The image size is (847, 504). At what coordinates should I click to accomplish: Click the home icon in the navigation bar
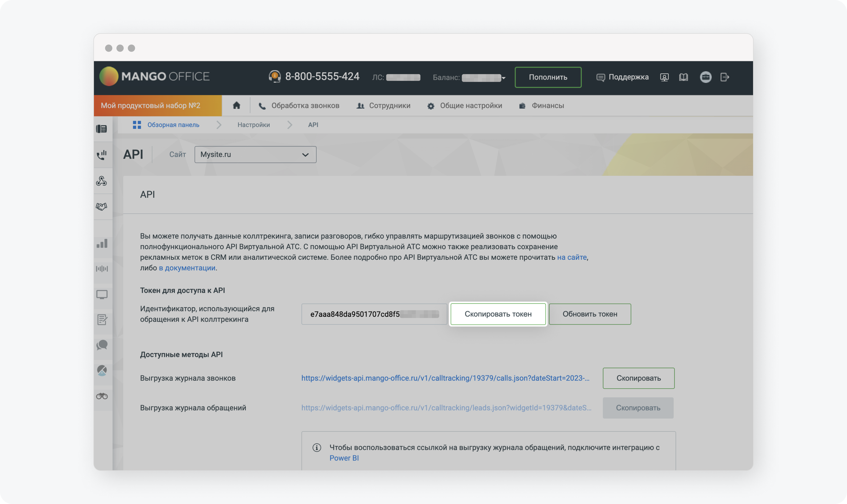tap(237, 105)
